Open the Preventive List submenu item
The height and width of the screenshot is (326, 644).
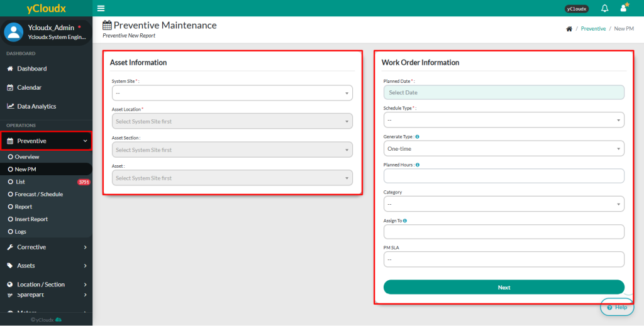(x=46, y=182)
